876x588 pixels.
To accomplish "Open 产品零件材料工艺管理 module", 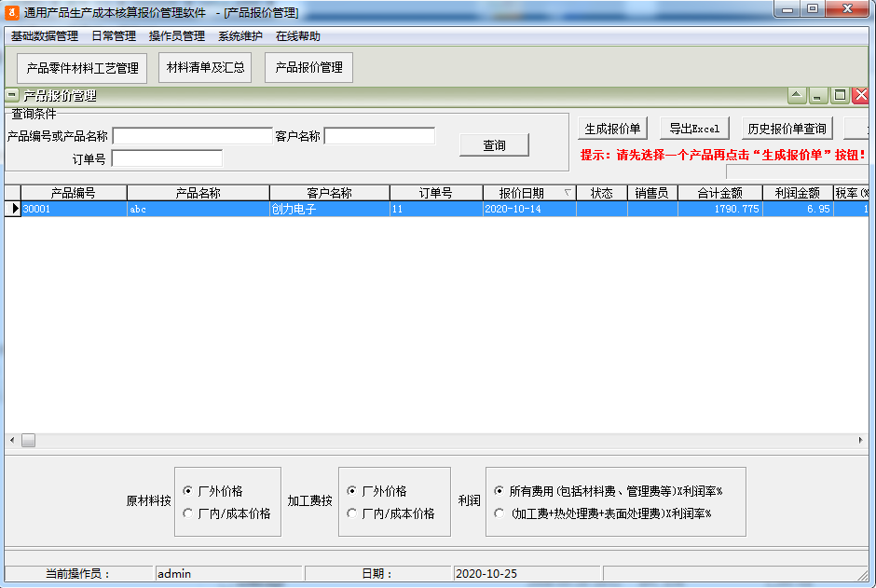I will 82,68.
